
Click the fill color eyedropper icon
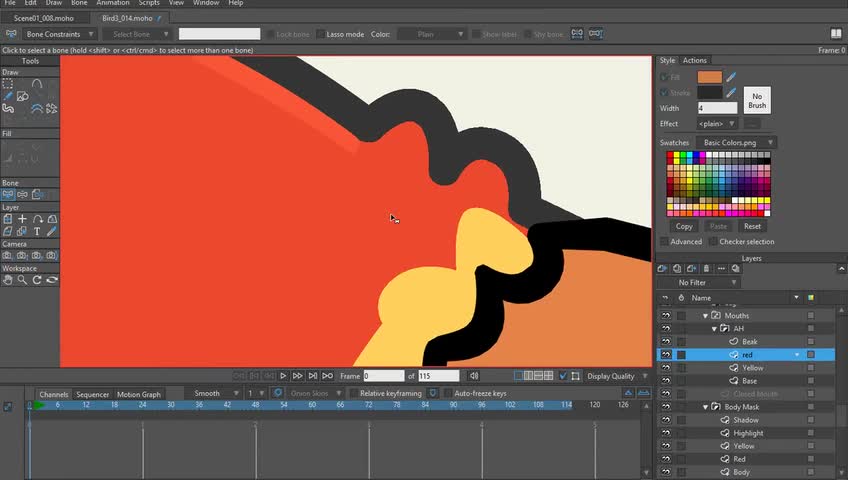[x=731, y=77]
